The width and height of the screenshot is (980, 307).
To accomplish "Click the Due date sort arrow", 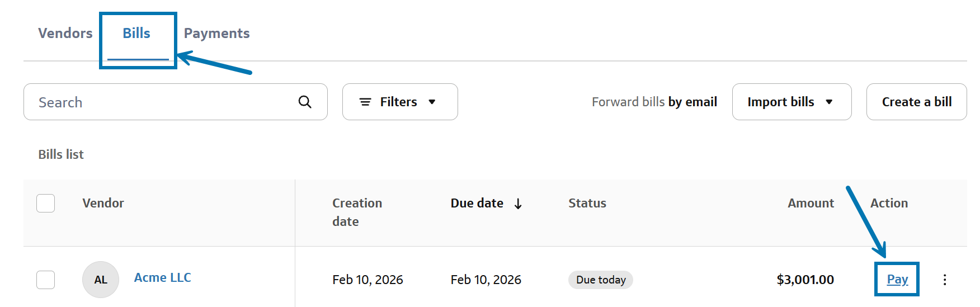I will [518, 204].
